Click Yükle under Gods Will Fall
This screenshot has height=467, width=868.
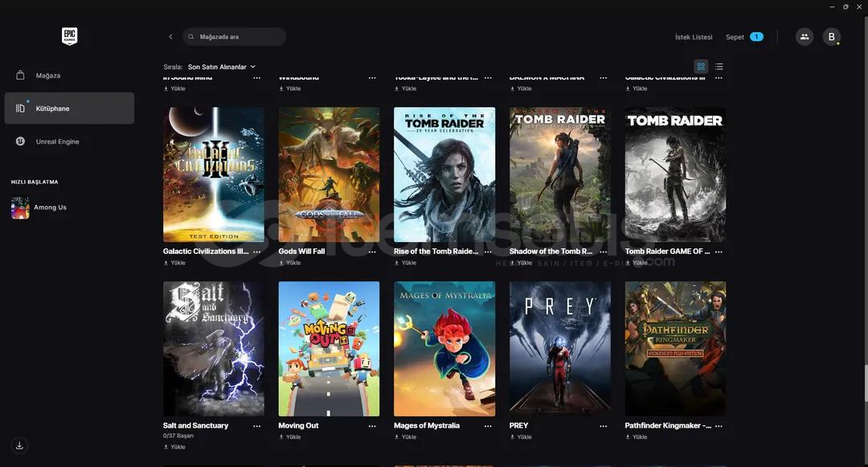(290, 263)
